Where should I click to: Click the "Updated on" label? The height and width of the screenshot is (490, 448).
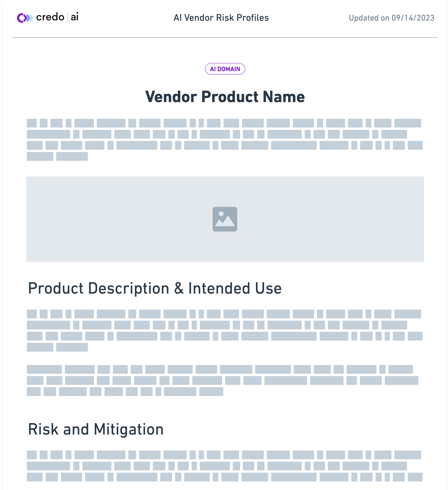369,18
